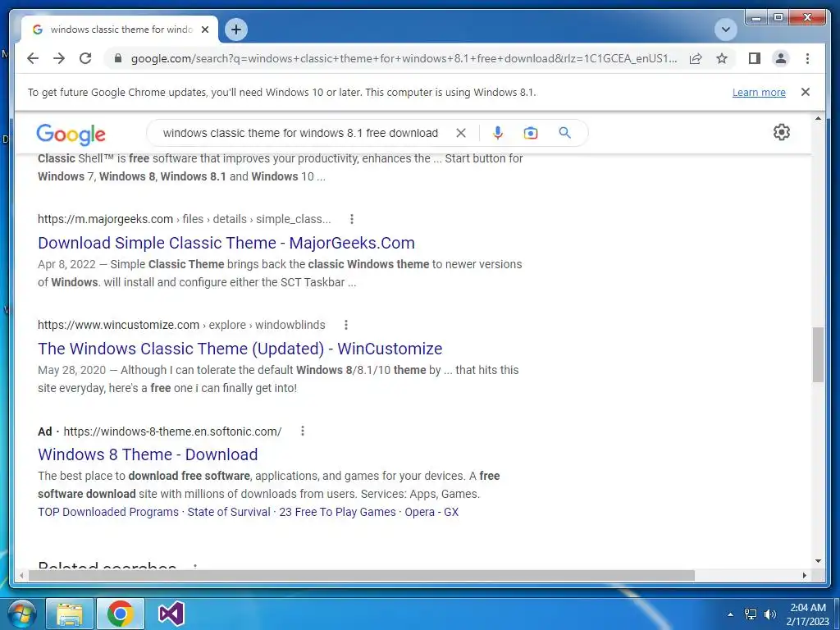The width and height of the screenshot is (840, 630).
Task: Open File Explorer from the taskbar
Action: (70, 614)
